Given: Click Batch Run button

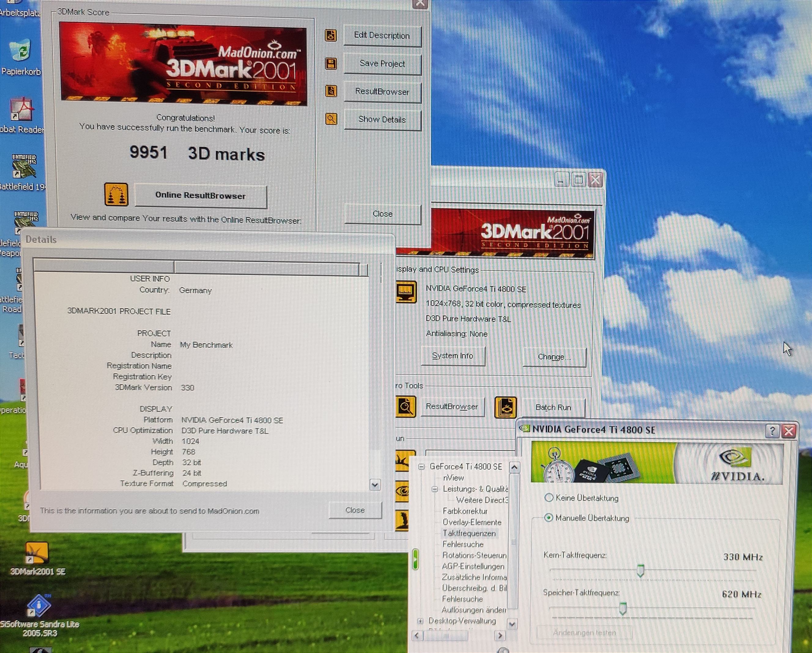Looking at the screenshot, I should pos(553,408).
